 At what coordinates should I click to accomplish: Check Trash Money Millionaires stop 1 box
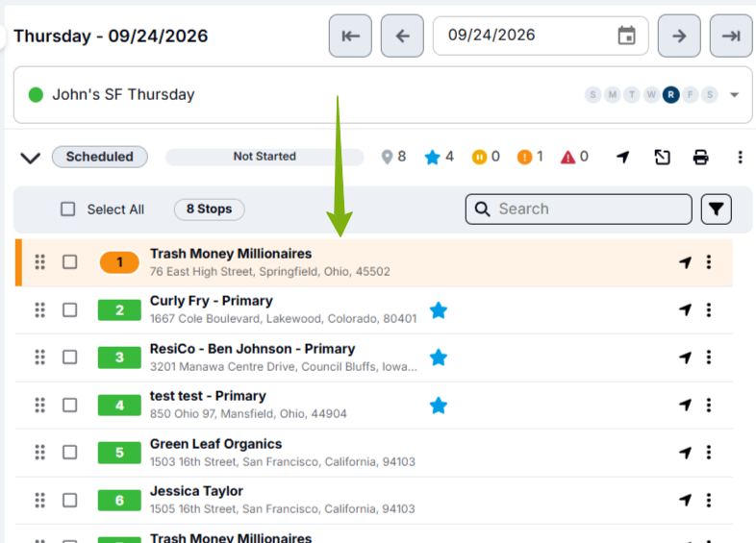point(70,262)
